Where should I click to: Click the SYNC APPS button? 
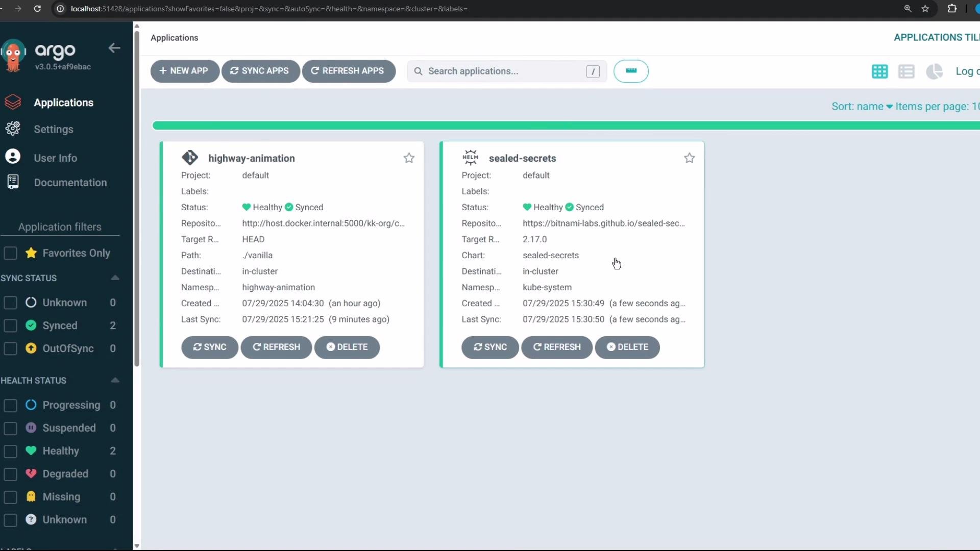coord(260,71)
